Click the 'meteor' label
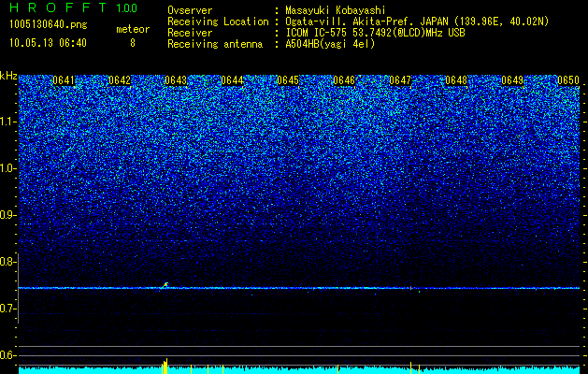Image resolution: width=588 pixels, height=374 pixels. pyautogui.click(x=133, y=29)
